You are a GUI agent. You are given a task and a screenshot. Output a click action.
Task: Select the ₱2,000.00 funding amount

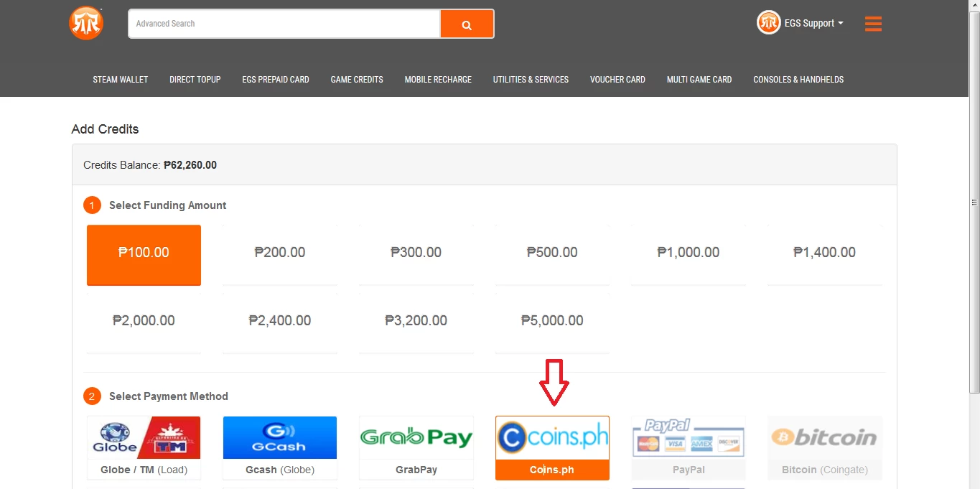coord(144,323)
